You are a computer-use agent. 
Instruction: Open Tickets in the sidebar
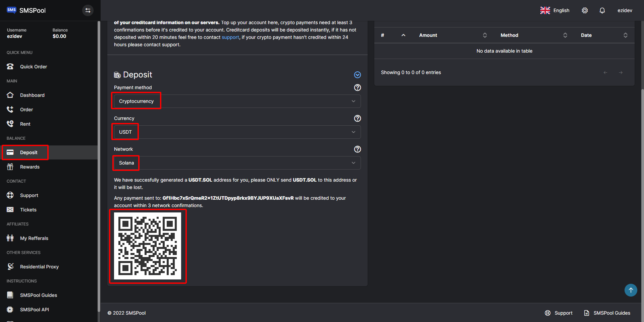click(x=28, y=210)
